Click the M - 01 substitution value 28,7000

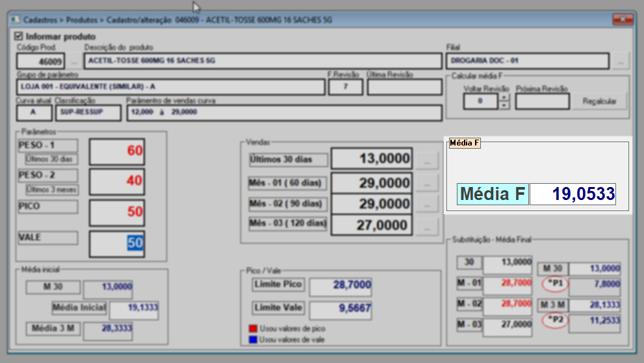pos(508,286)
